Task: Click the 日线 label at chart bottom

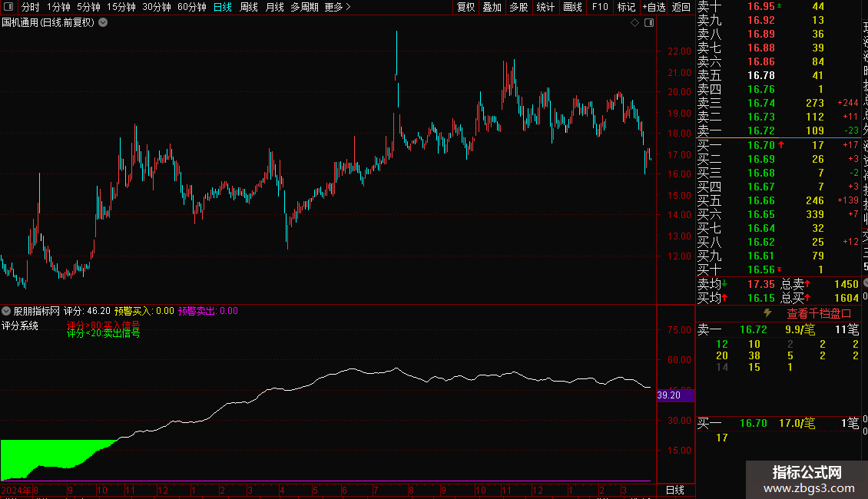Action: point(674,490)
